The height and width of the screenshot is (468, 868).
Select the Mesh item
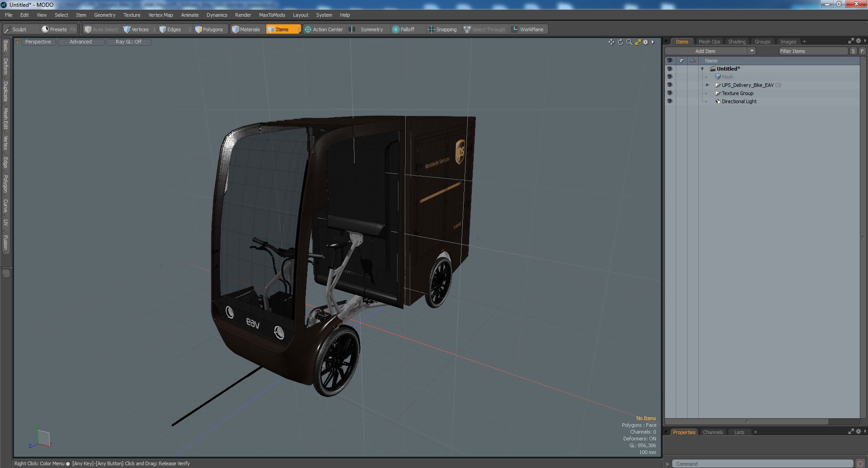coord(727,77)
